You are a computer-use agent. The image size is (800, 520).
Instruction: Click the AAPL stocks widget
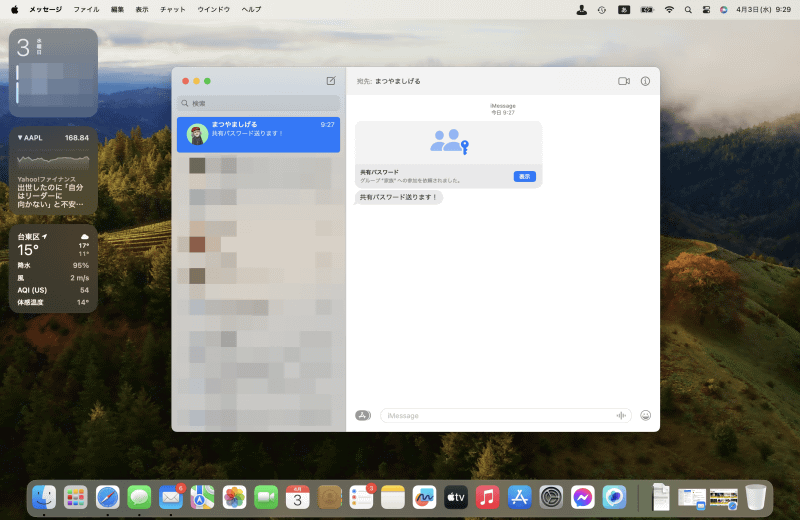[53, 170]
